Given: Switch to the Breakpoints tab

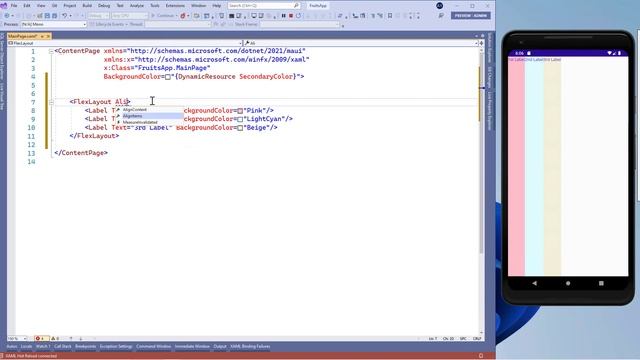Looking at the screenshot, I should click(x=85, y=347).
